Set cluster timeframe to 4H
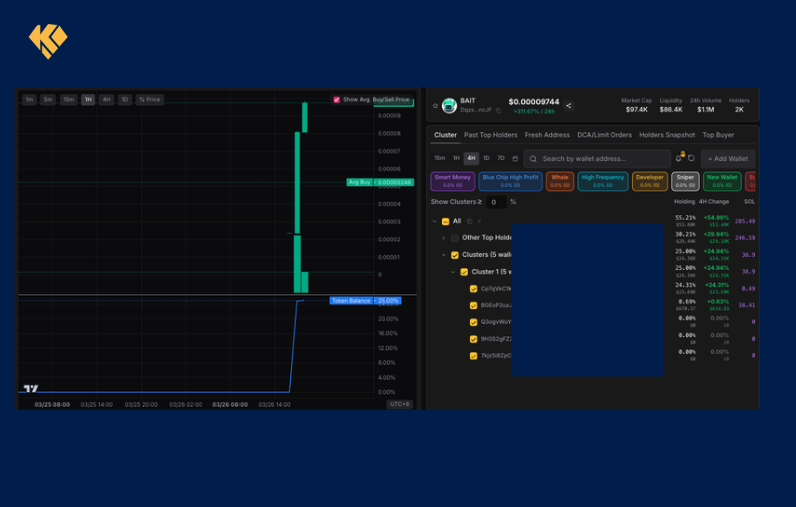The width and height of the screenshot is (796, 507). 471,158
